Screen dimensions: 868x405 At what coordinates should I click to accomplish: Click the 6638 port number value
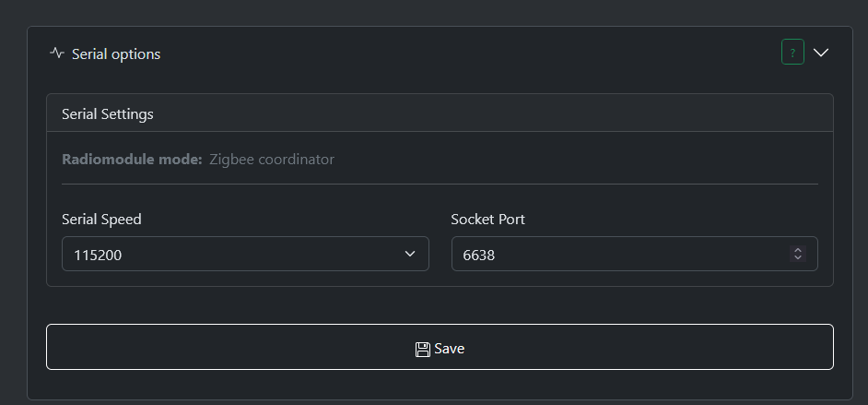(479, 255)
